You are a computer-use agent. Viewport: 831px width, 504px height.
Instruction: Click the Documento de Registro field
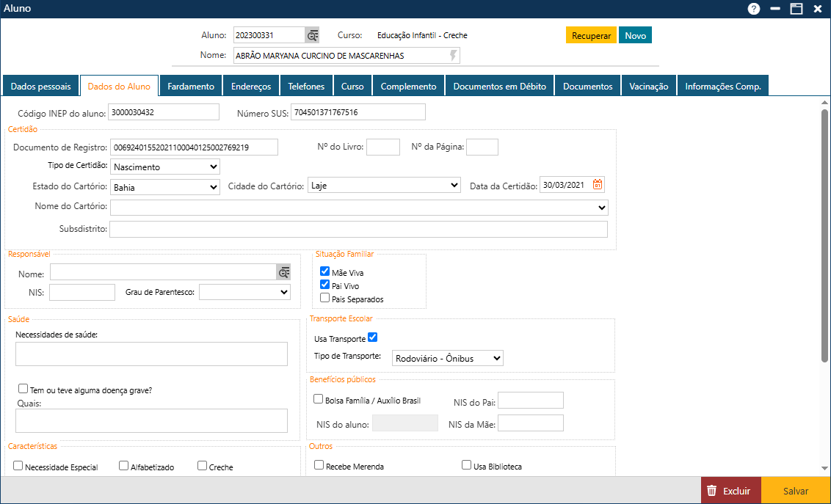pyautogui.click(x=194, y=147)
